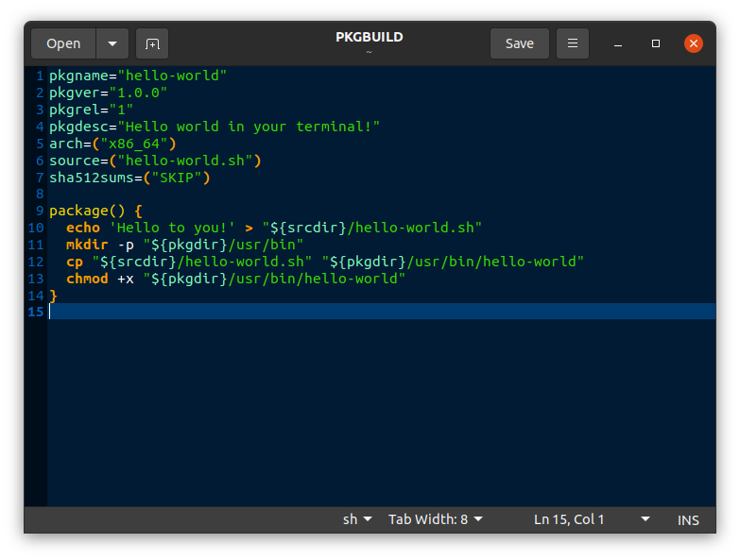The width and height of the screenshot is (740, 560).
Task: Open the sh language selector dropdown
Action: [357, 519]
